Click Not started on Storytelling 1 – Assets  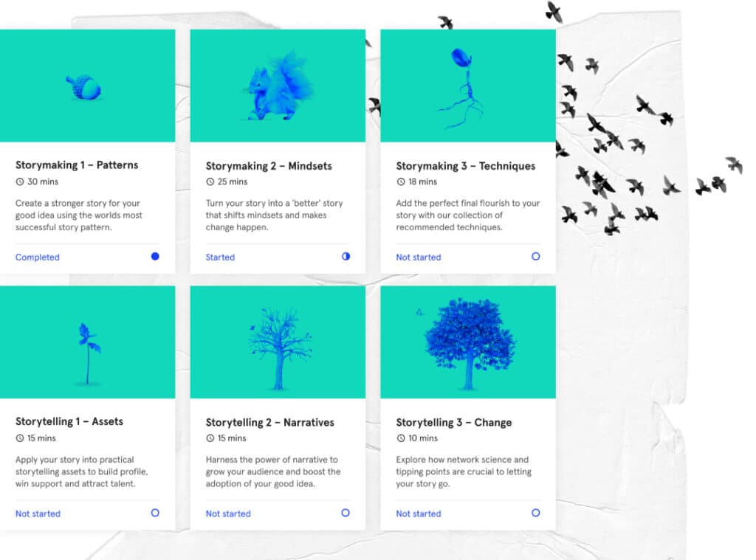[38, 514]
